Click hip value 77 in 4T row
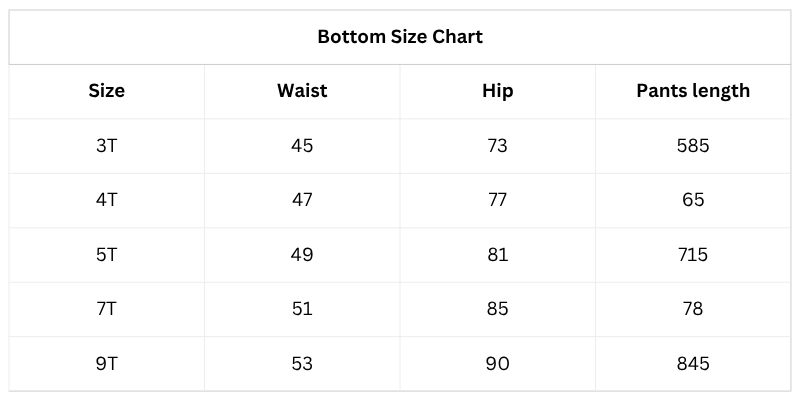800x400 pixels. (x=497, y=200)
